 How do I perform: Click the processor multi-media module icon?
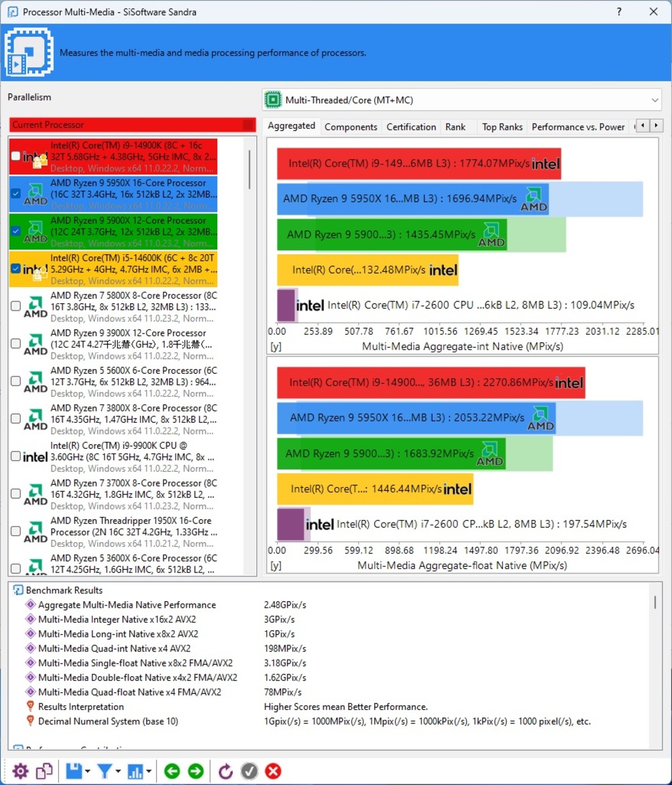tap(29, 52)
